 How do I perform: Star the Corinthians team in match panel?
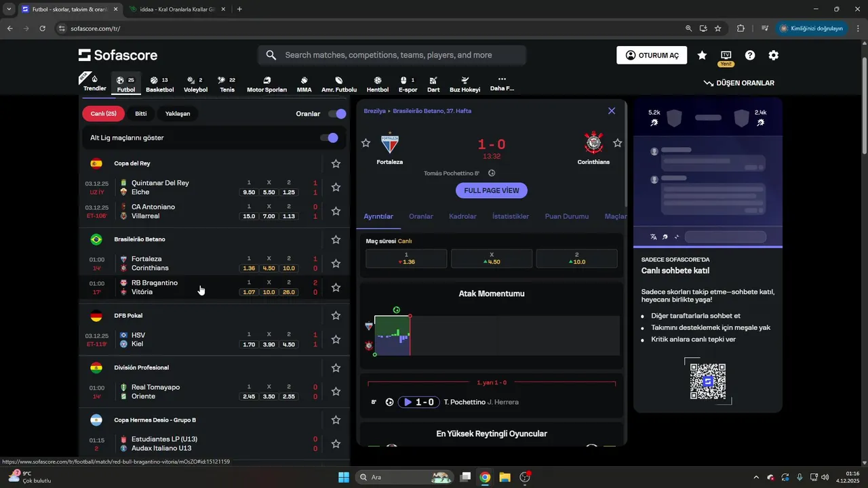[x=618, y=143]
